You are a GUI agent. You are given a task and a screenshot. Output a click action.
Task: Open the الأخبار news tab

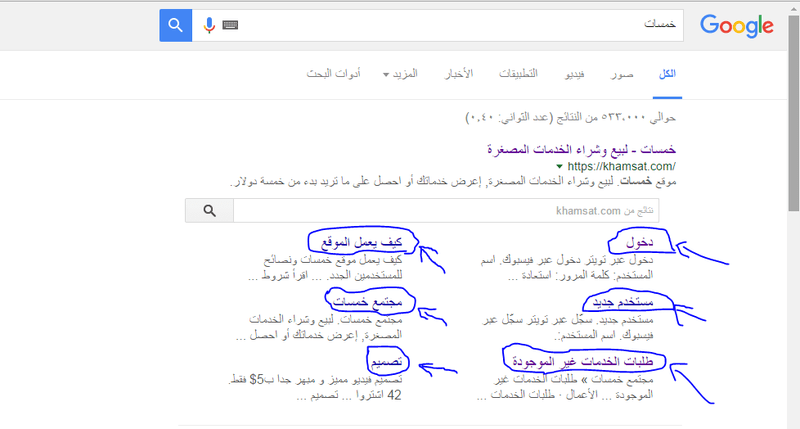coord(459,74)
